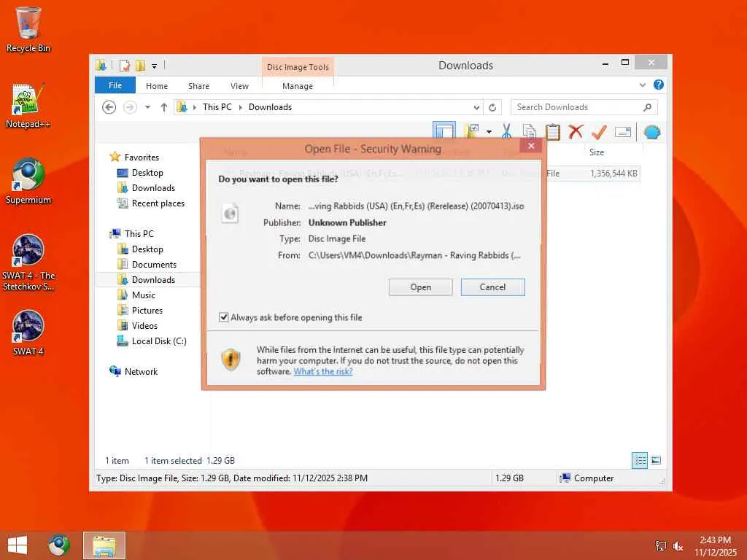747x560 pixels.
Task: Click the Open button in security warning
Action: point(421,287)
